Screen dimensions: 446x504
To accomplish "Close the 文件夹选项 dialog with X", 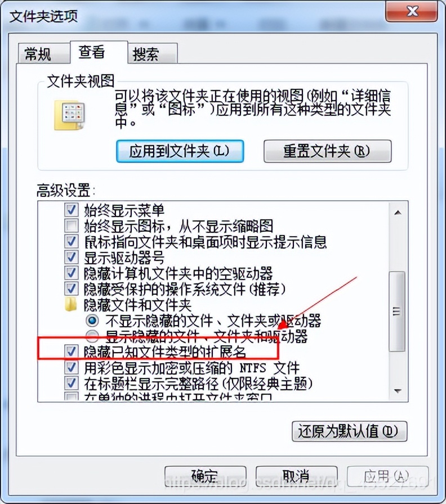I will [x=412, y=12].
